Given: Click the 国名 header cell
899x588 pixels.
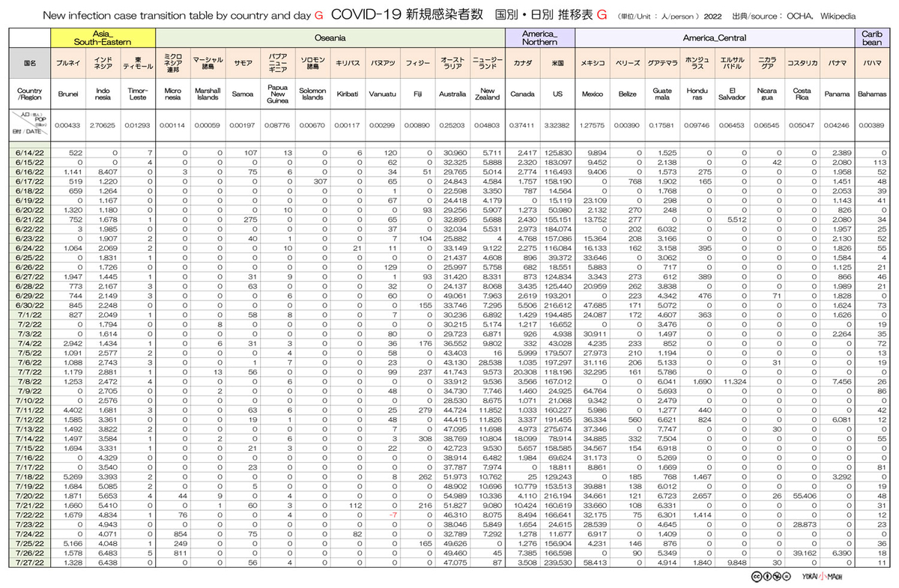Looking at the screenshot, I should click(x=29, y=64).
